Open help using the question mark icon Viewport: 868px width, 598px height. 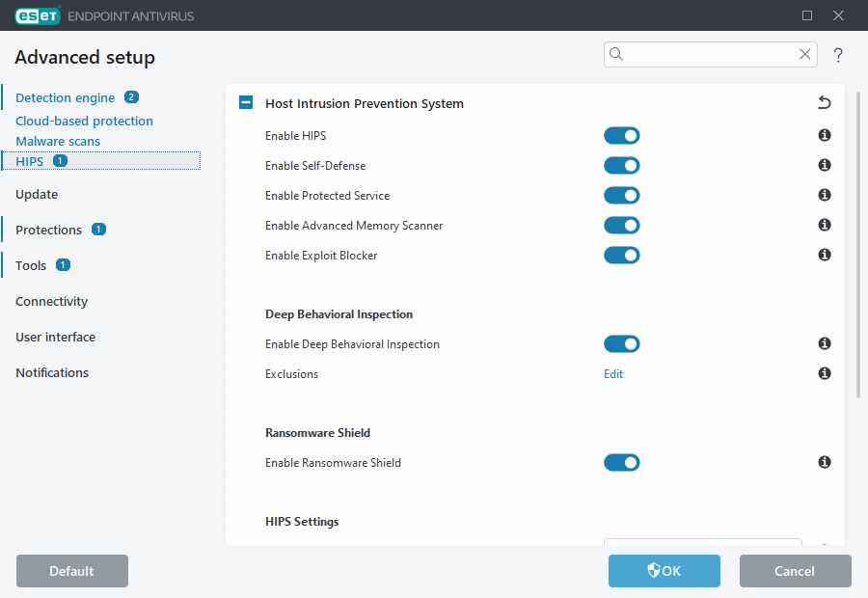click(838, 55)
